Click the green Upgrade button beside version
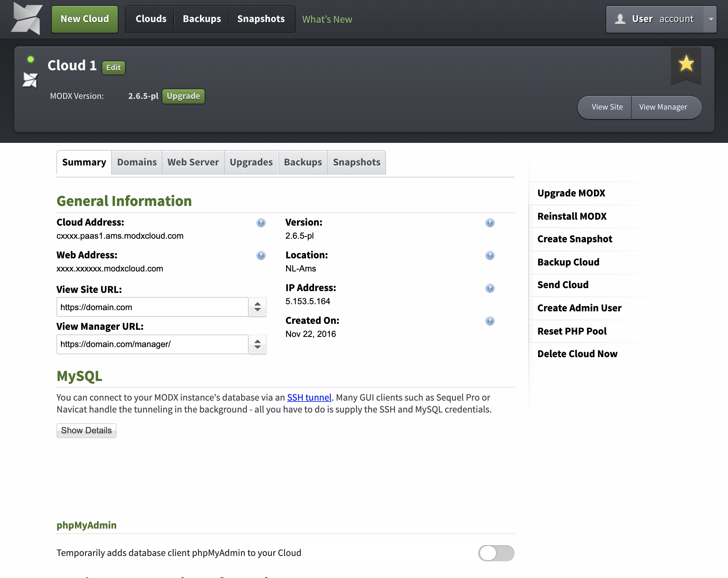The height and width of the screenshot is (578, 728). pyautogui.click(x=183, y=96)
